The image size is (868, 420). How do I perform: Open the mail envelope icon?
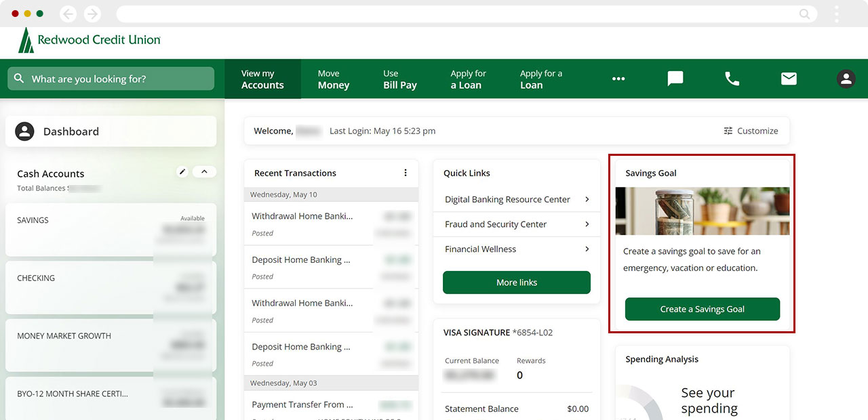point(789,79)
